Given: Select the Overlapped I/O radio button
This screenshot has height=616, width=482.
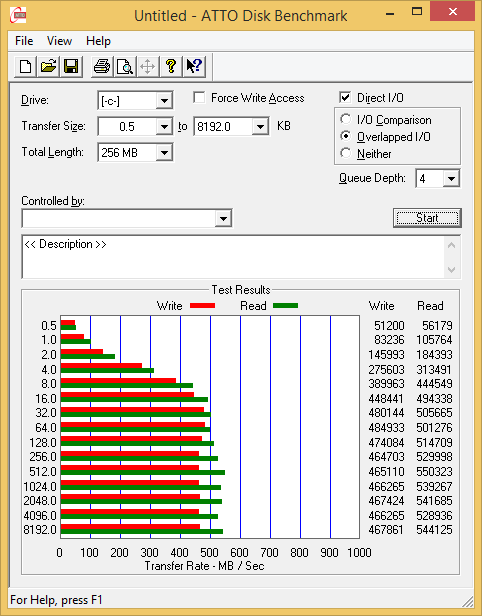Looking at the screenshot, I should (346, 136).
